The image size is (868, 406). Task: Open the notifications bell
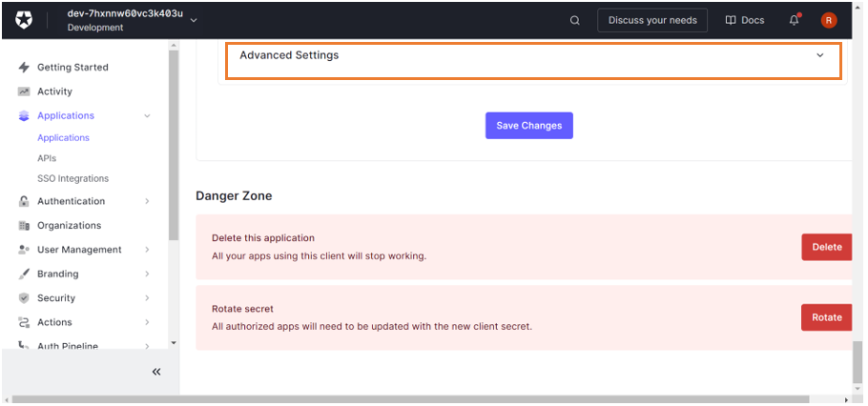[x=794, y=20]
